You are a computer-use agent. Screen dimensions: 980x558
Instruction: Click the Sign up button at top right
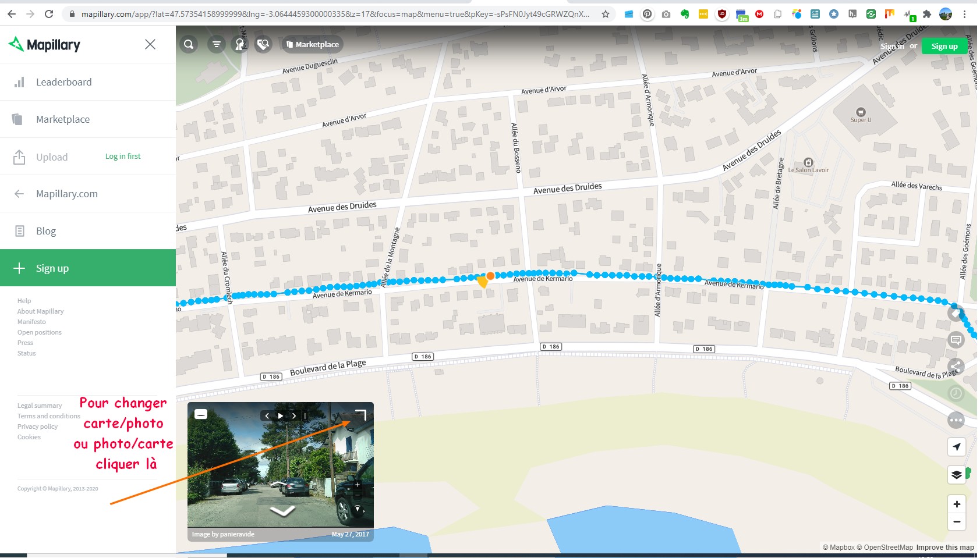pos(944,46)
